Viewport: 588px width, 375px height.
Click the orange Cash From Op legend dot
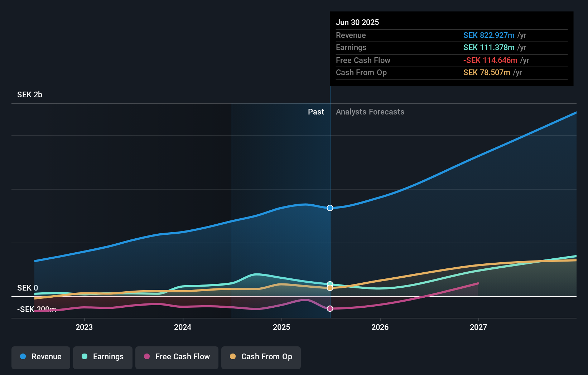(233, 356)
